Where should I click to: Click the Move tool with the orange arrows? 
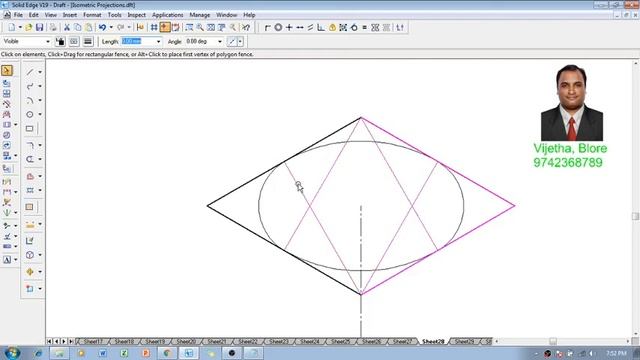click(30, 271)
